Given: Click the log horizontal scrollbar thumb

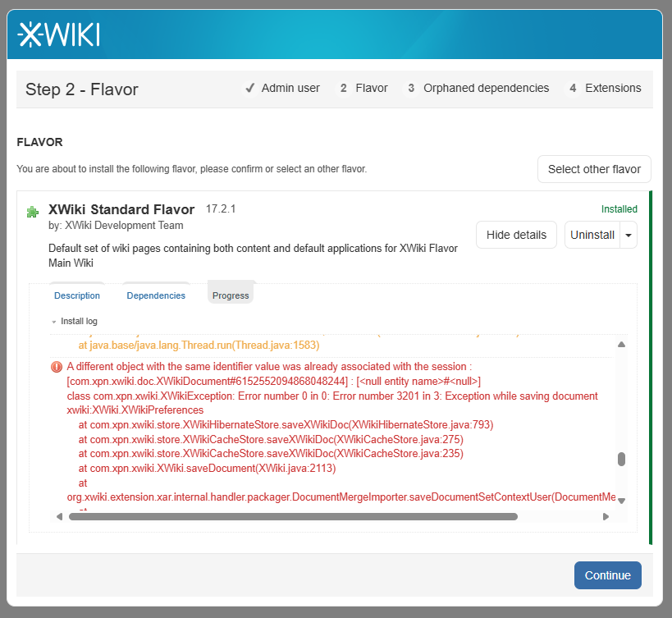Looking at the screenshot, I should pos(293,517).
